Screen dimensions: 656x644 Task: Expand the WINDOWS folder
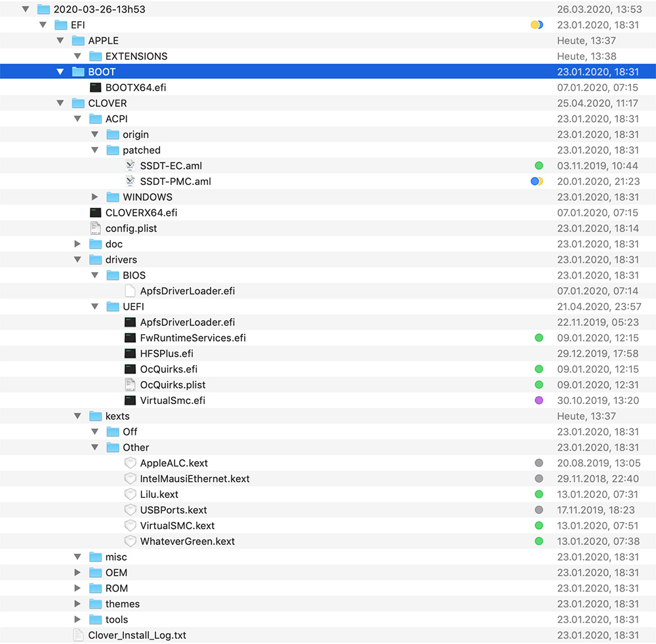coord(94,197)
